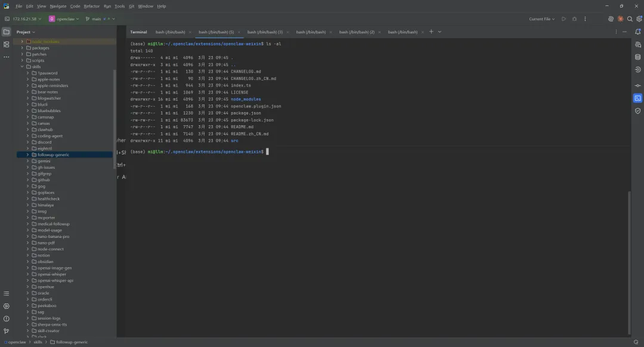Viewport: 644px width, 347px height.
Task: Open the Commit tool window icon on right sidebar
Action: click(x=637, y=85)
